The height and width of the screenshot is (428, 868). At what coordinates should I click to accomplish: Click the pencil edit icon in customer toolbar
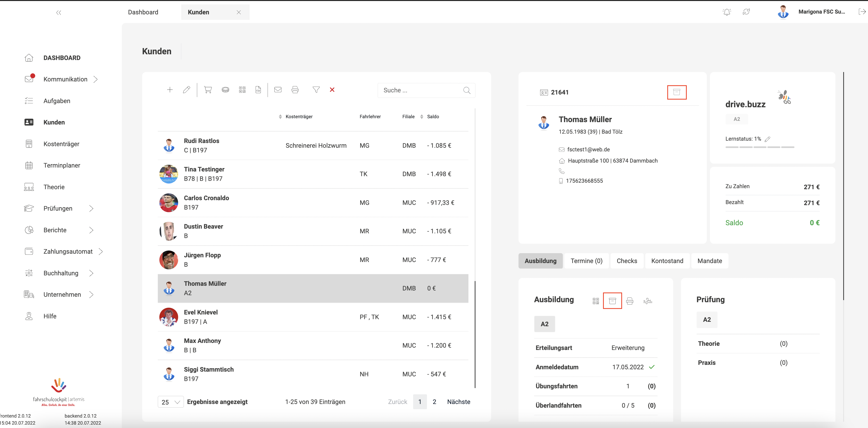(x=186, y=90)
